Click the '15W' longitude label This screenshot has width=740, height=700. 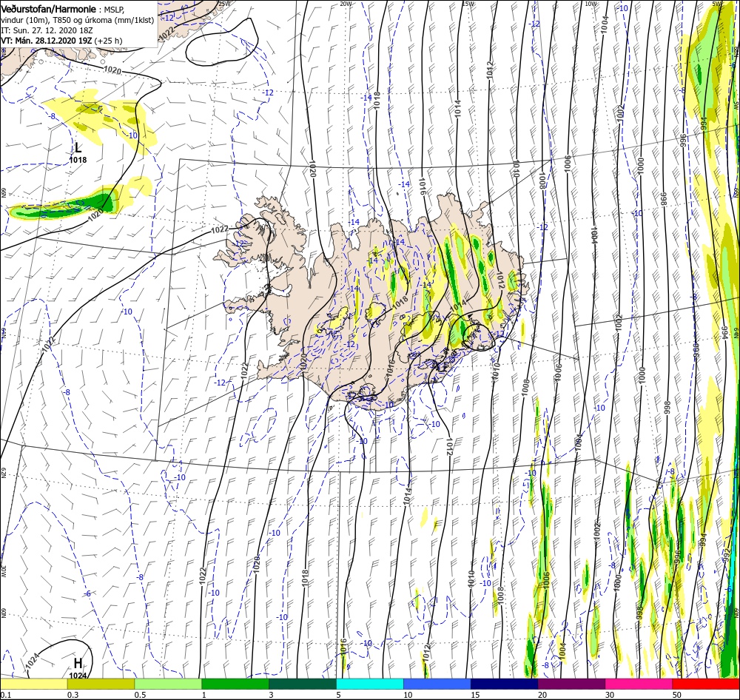(x=468, y=4)
